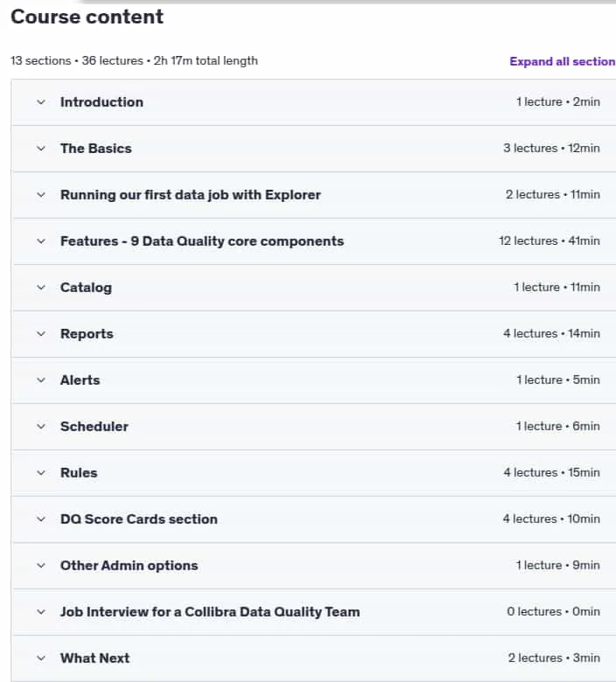The height and width of the screenshot is (682, 616).
Task: Open The Basics section title
Action: pos(96,149)
